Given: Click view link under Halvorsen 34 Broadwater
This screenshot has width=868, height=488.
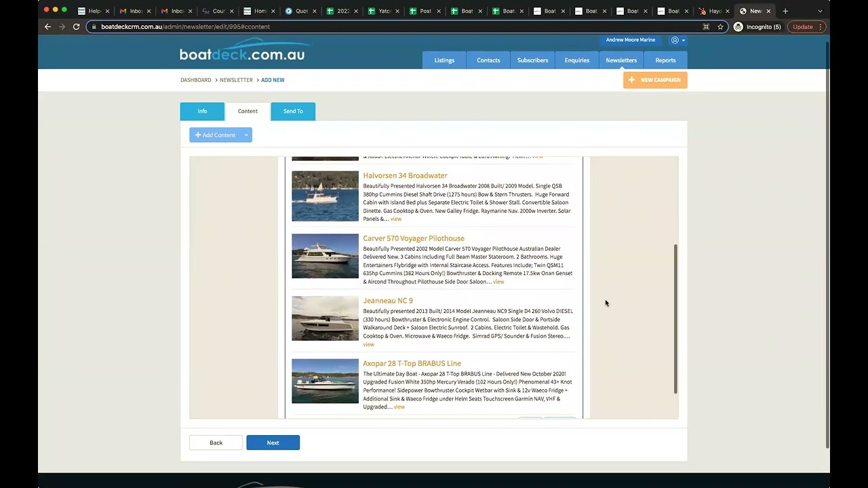Looking at the screenshot, I should coord(396,219).
